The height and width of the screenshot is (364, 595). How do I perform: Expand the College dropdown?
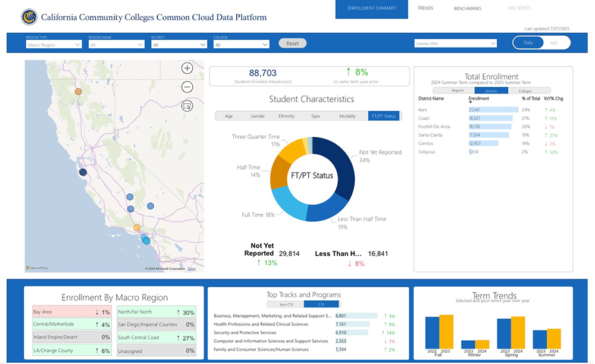pos(241,44)
